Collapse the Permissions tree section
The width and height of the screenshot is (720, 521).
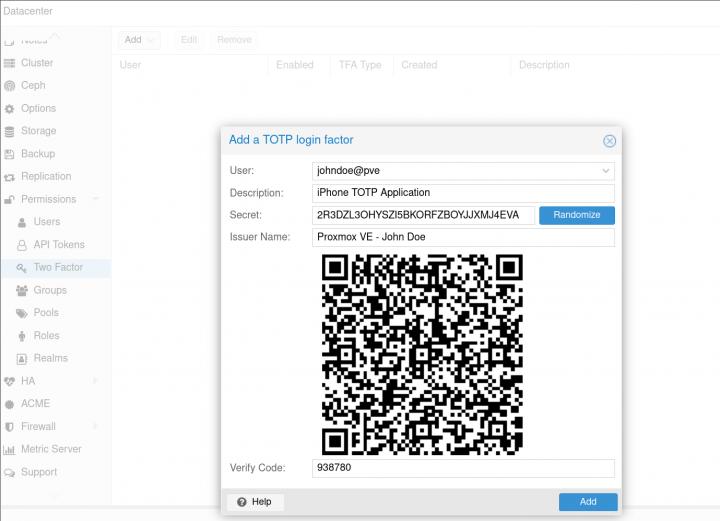coord(96,199)
